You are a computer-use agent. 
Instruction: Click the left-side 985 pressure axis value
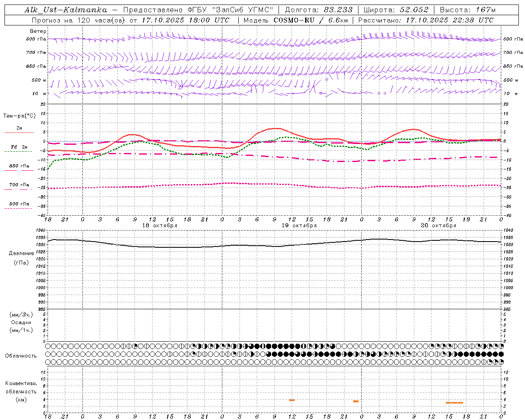pos(43,309)
